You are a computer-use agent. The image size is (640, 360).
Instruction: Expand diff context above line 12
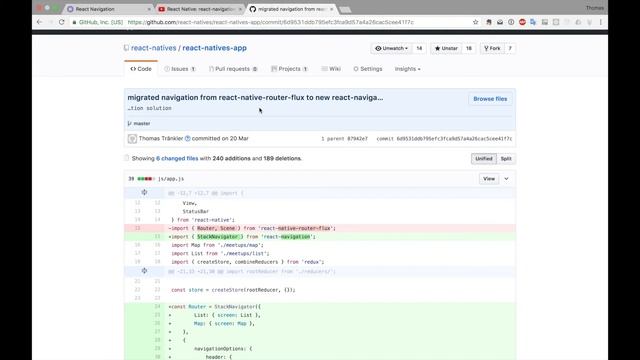point(144,192)
